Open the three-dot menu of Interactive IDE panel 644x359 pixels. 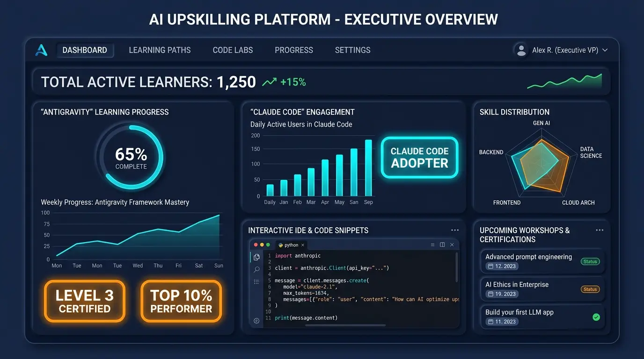(455, 230)
